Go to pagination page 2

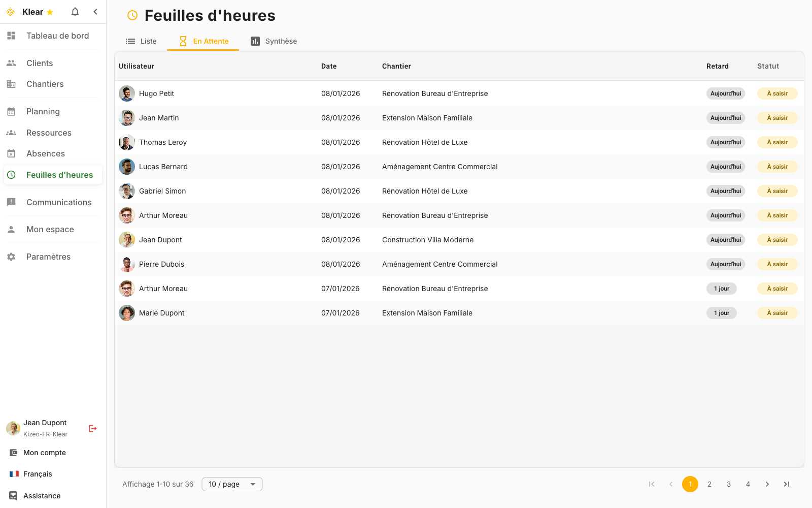[709, 484]
